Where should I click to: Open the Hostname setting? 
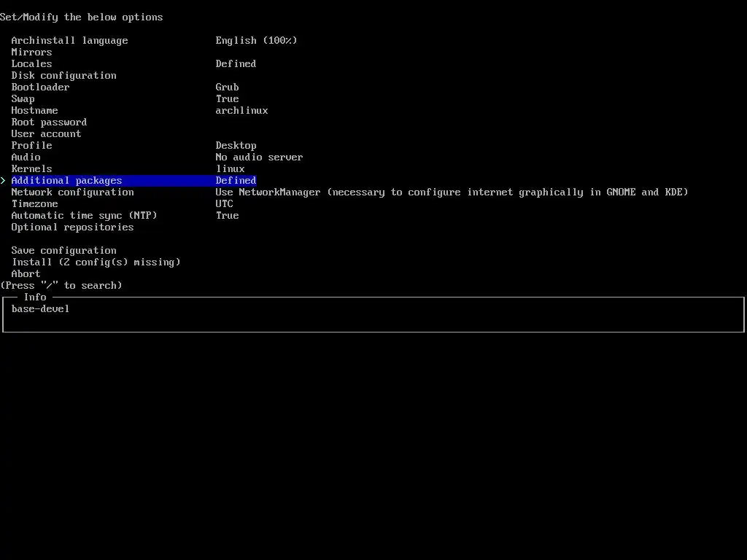point(35,111)
